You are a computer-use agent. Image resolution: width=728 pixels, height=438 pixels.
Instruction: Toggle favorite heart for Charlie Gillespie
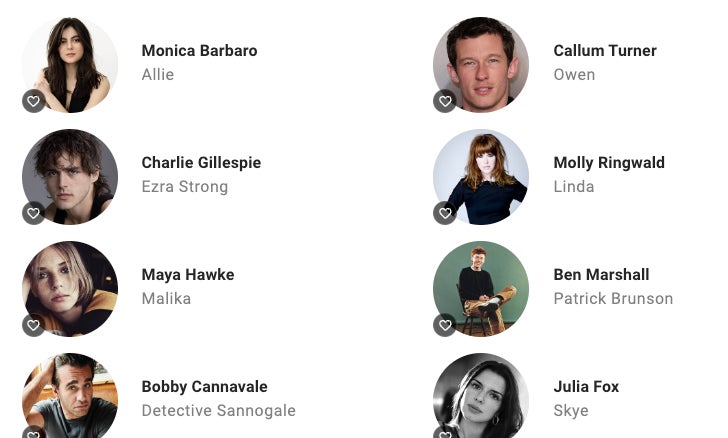coord(33,213)
